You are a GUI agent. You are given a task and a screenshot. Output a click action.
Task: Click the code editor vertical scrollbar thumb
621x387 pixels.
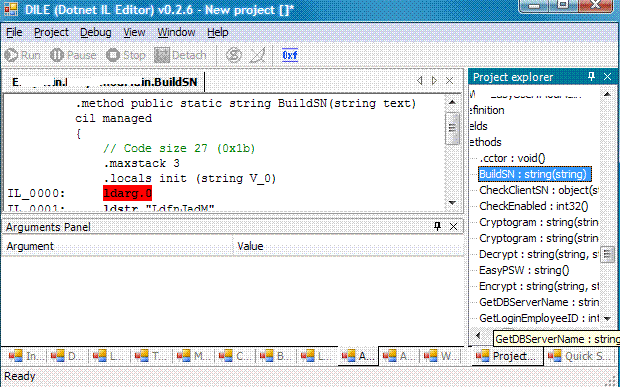point(452,128)
